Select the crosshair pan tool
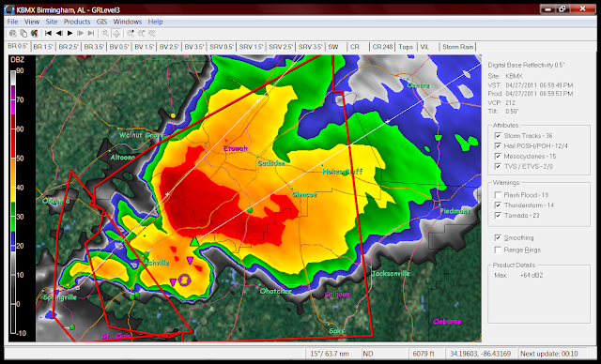 116,33
